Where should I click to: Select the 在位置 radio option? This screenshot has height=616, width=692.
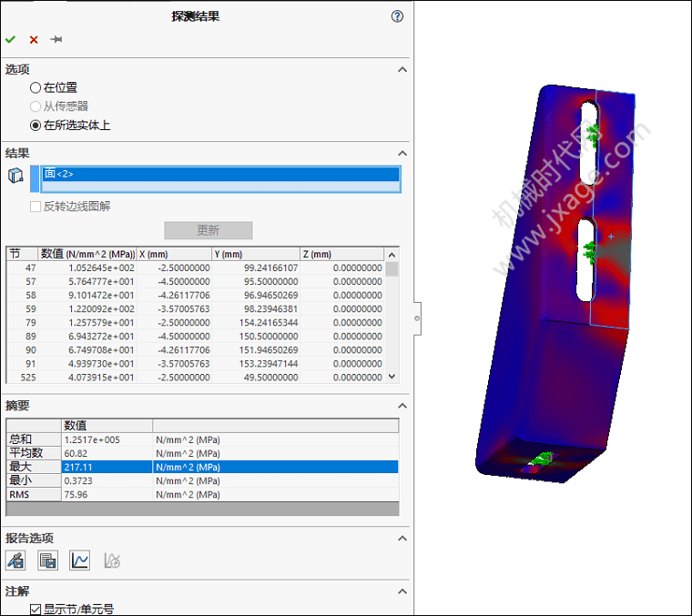[36, 87]
